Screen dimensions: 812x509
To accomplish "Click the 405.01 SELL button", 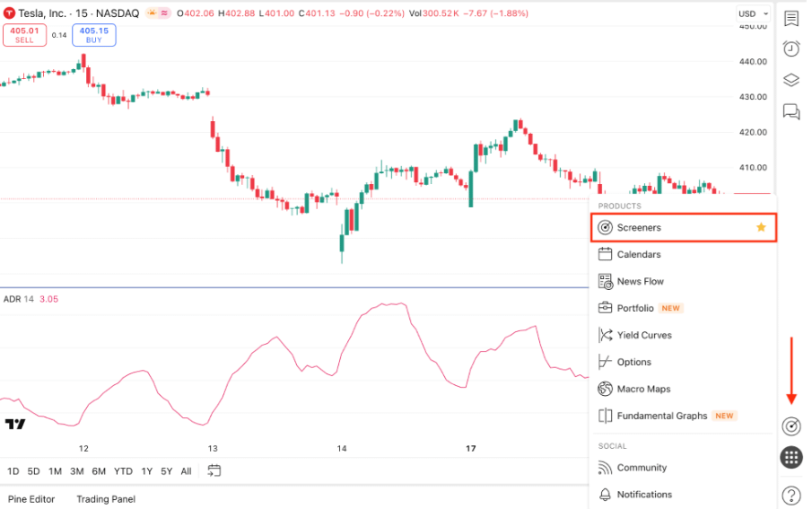I will (x=24, y=35).
